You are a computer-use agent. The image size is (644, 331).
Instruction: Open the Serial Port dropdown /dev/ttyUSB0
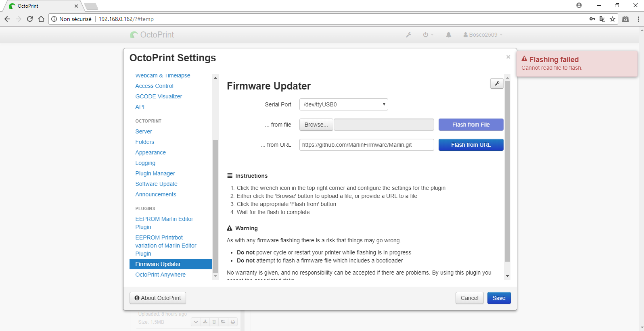(343, 104)
